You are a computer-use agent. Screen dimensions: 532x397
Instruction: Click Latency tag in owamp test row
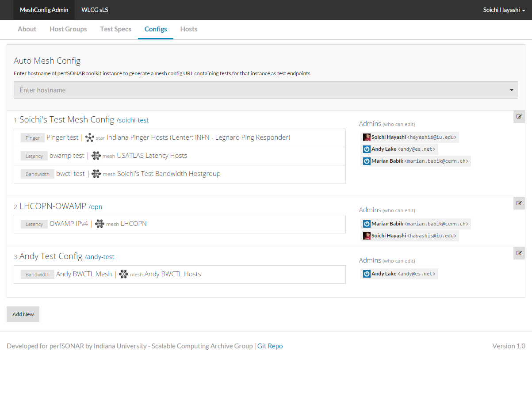34,156
